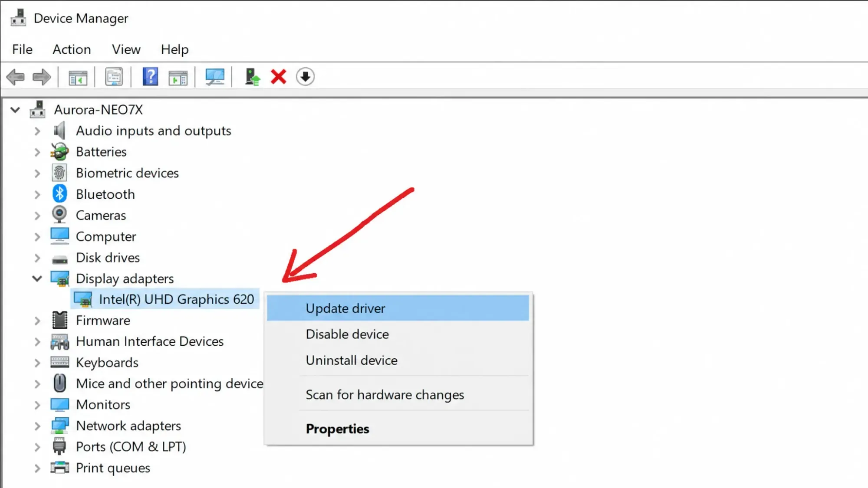Choose Uninstall device from context menu
868x488 pixels.
398,360
